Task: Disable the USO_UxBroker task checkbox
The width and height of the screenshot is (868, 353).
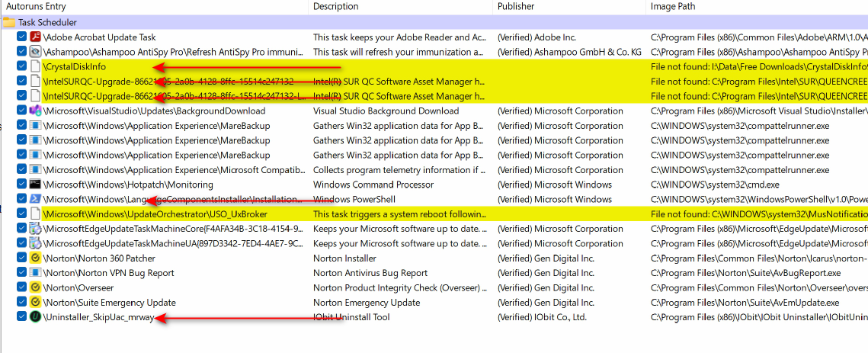Action: tap(21, 214)
